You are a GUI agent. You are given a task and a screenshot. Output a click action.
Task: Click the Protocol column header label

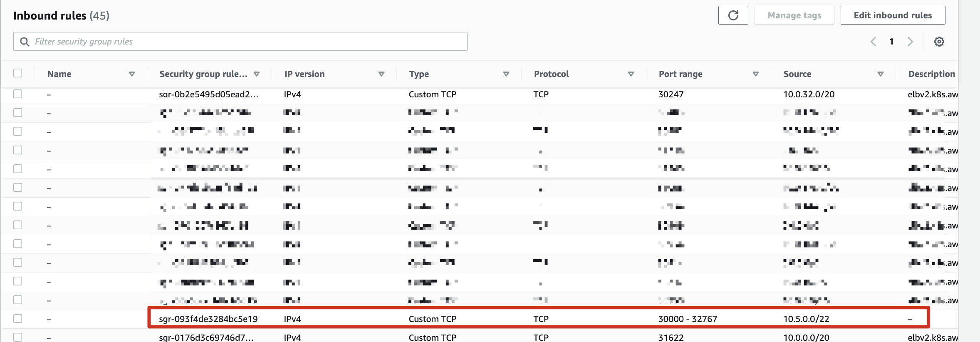point(551,74)
